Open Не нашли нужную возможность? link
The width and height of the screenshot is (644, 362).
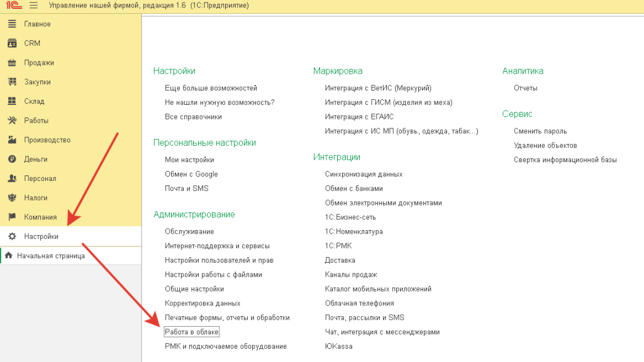pos(219,102)
